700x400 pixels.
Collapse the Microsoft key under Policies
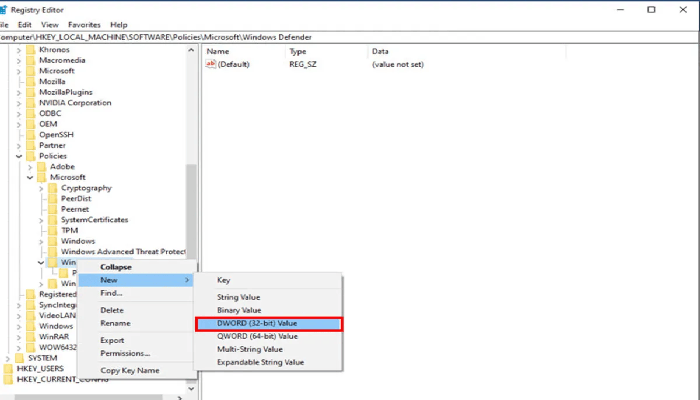[29, 177]
